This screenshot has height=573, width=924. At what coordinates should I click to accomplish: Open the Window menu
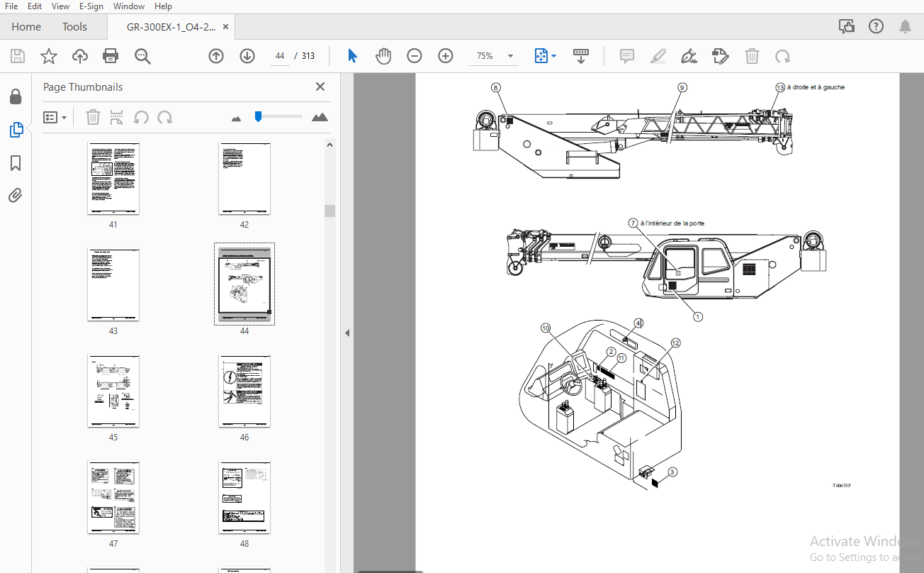(129, 6)
